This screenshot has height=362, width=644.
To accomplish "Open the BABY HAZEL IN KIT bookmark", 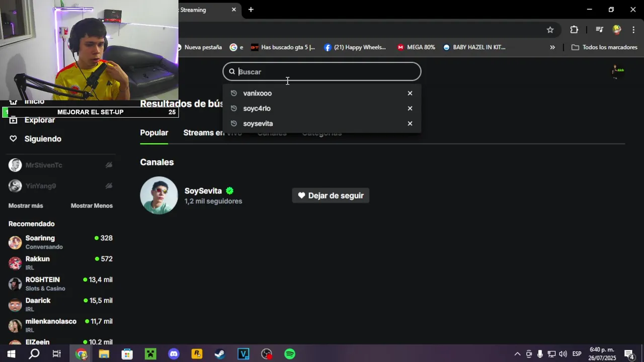I will (474, 47).
